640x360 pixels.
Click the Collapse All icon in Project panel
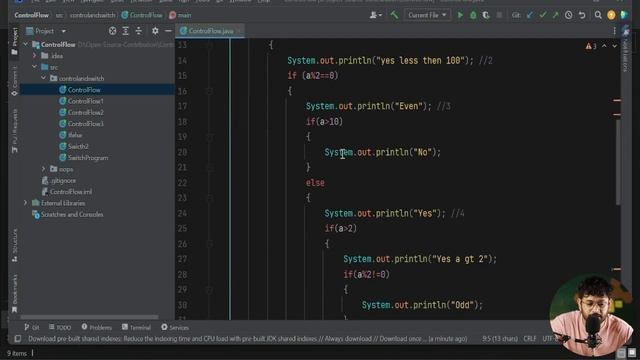[x=139, y=31]
